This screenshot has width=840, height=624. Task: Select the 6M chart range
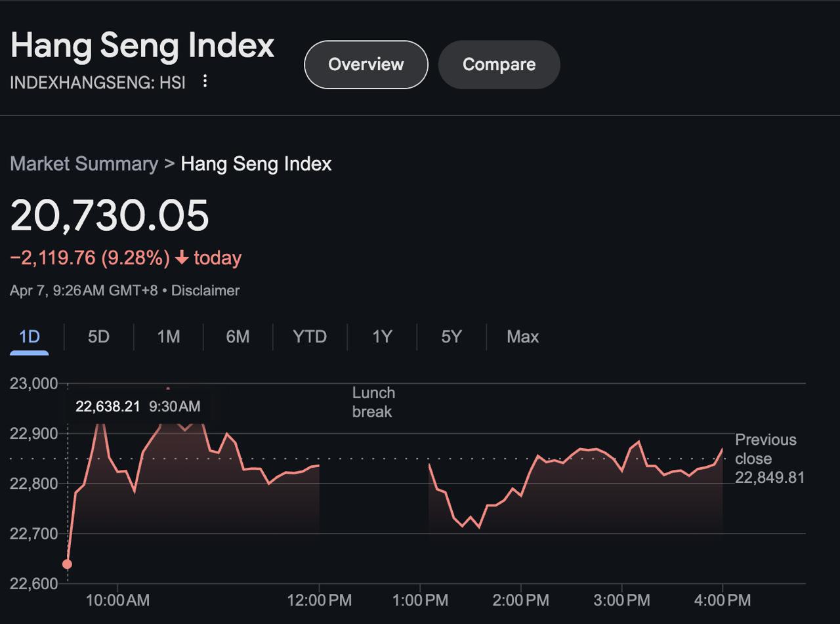click(x=238, y=337)
